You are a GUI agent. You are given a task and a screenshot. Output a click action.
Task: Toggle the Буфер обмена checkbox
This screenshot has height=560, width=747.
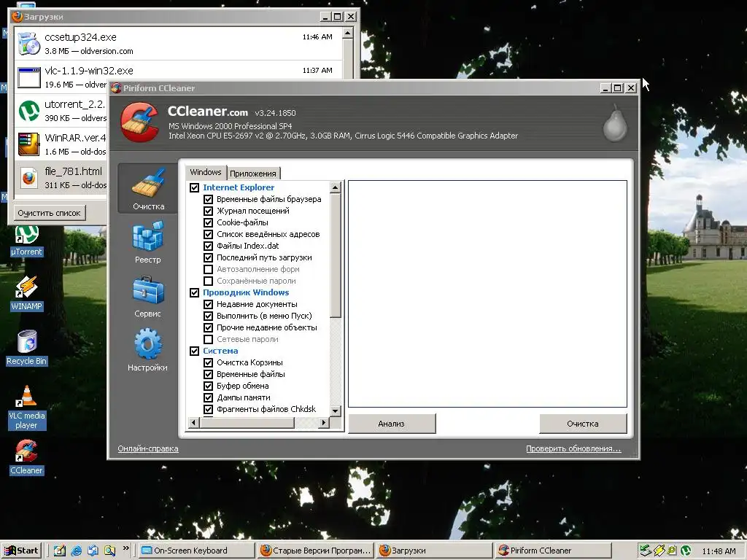point(208,386)
